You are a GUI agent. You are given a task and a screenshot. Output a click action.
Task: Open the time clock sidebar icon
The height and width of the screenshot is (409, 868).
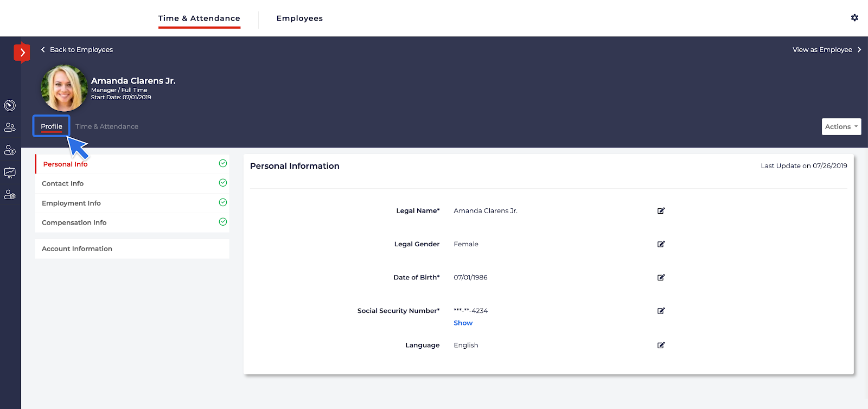(x=10, y=105)
